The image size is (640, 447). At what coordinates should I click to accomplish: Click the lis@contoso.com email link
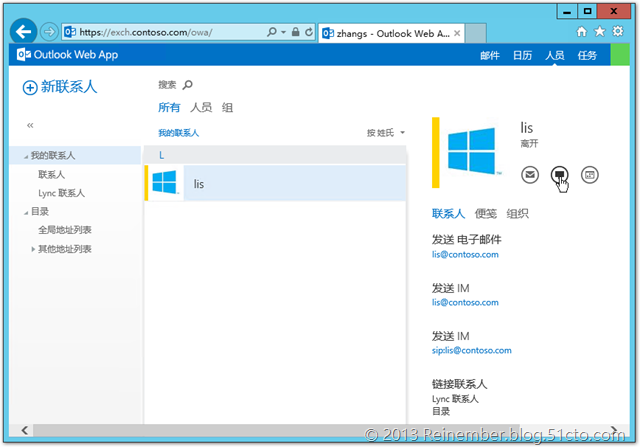(x=465, y=254)
